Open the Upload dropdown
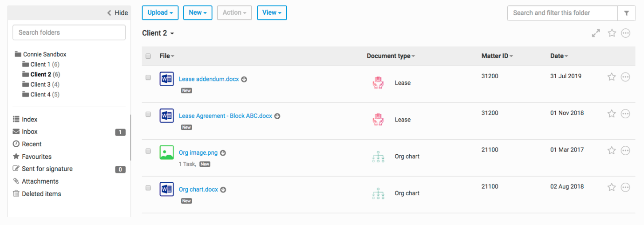 pos(160,13)
